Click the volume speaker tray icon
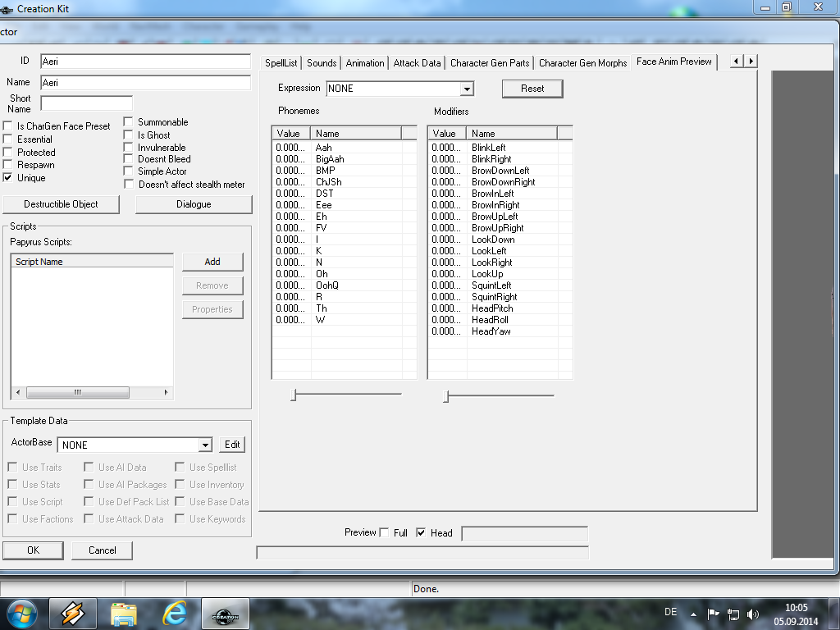The image size is (840, 630). click(x=753, y=614)
